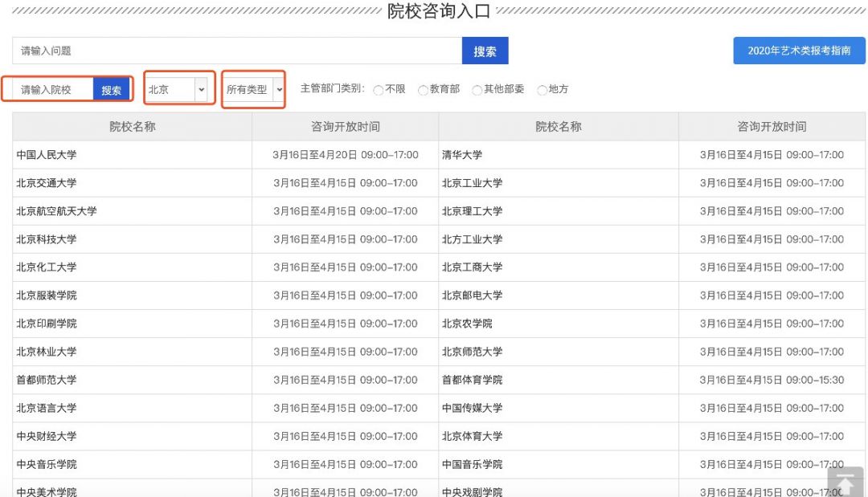This screenshot has width=868, height=497.
Task: Click 北京农学院's consultation time cell
Action: click(772, 324)
